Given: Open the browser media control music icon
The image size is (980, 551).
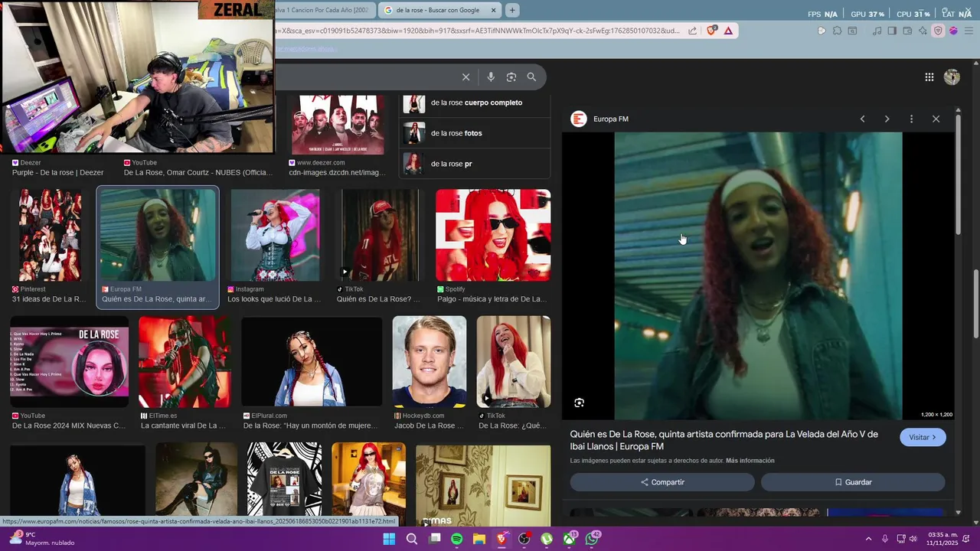Looking at the screenshot, I should [877, 31].
